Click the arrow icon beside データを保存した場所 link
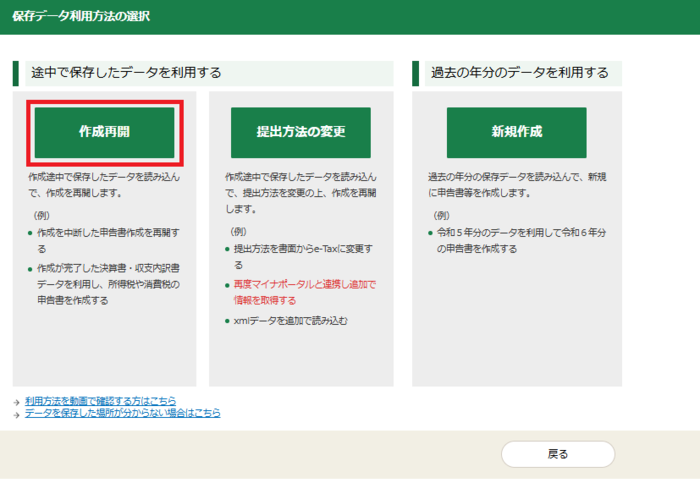This screenshot has width=700, height=483. click(17, 415)
